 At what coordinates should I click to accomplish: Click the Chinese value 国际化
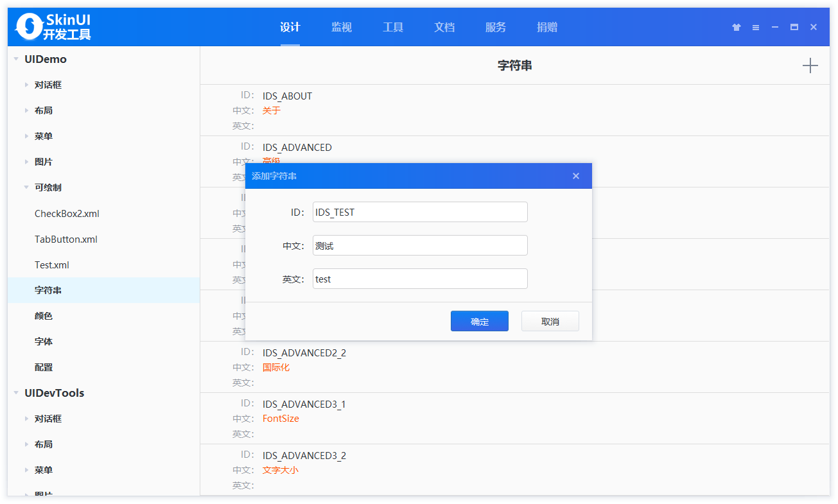(276, 367)
